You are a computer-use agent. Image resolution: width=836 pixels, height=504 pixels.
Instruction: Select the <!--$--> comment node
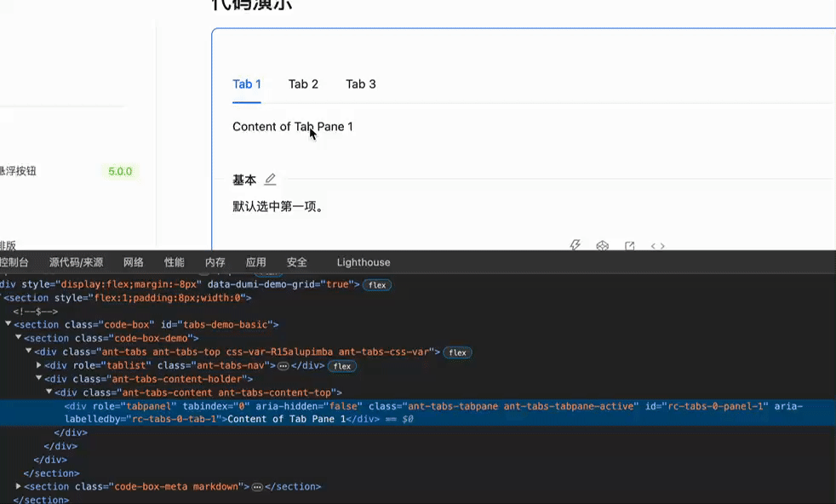coord(35,312)
